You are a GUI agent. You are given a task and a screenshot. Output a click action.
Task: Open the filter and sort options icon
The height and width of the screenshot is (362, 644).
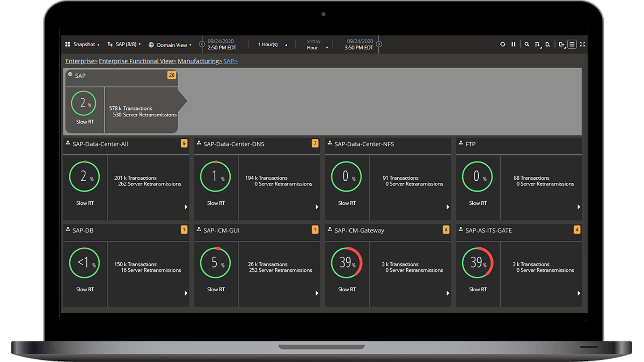538,45
